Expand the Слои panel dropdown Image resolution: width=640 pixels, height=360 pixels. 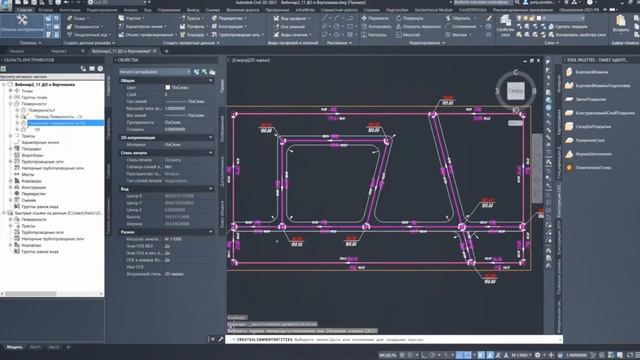pyautogui.click(x=551, y=43)
